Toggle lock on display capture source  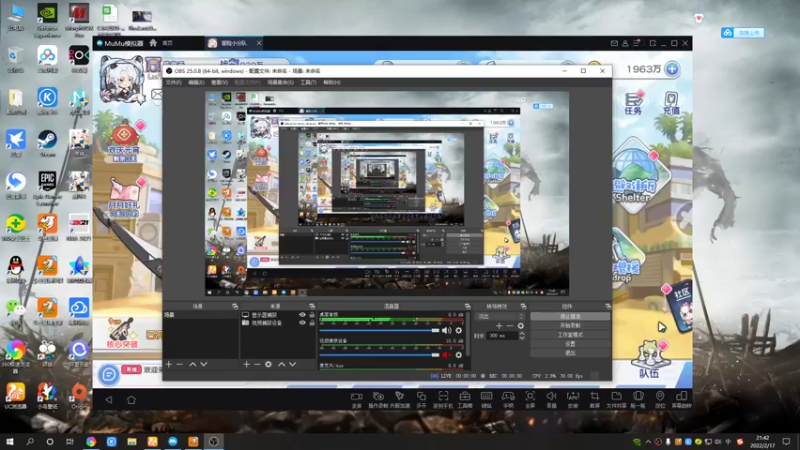(x=312, y=315)
